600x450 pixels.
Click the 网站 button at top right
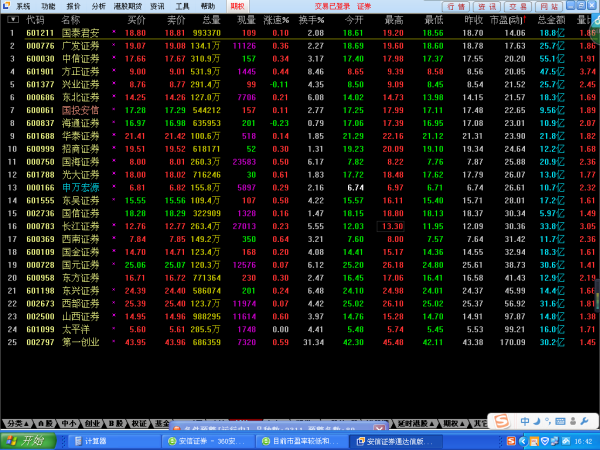pyautogui.click(x=549, y=7)
